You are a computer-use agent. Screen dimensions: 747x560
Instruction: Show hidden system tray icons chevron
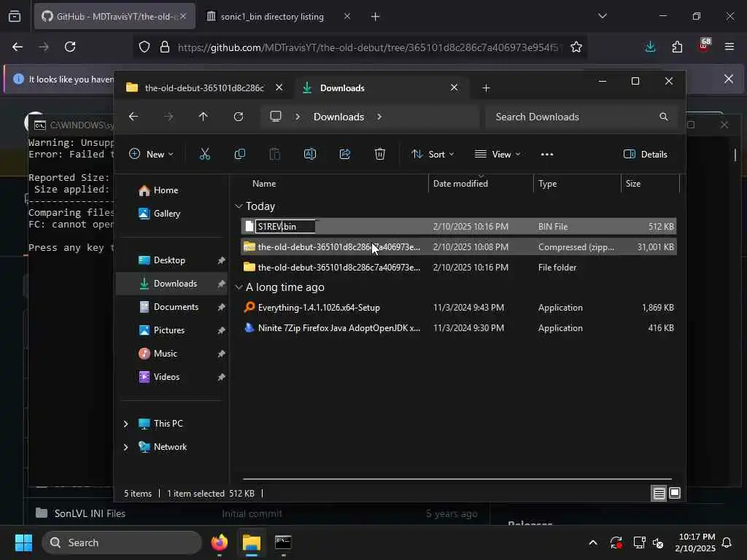(593, 542)
